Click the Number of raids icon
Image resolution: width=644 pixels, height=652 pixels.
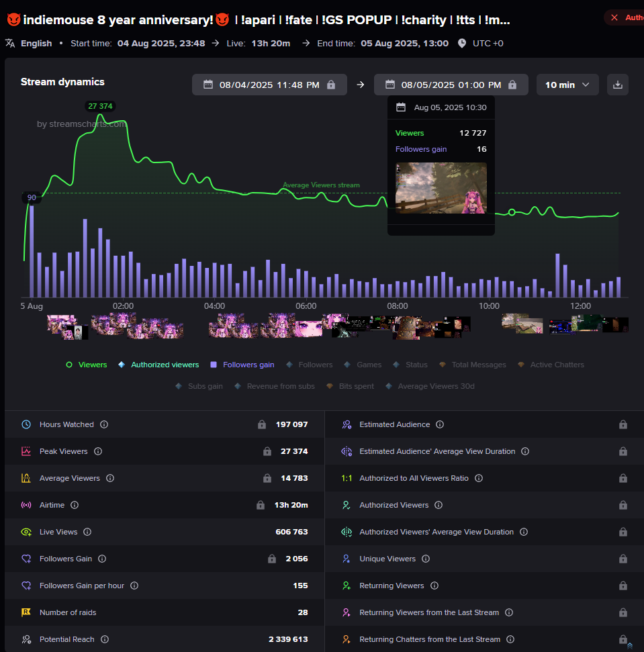(26, 612)
